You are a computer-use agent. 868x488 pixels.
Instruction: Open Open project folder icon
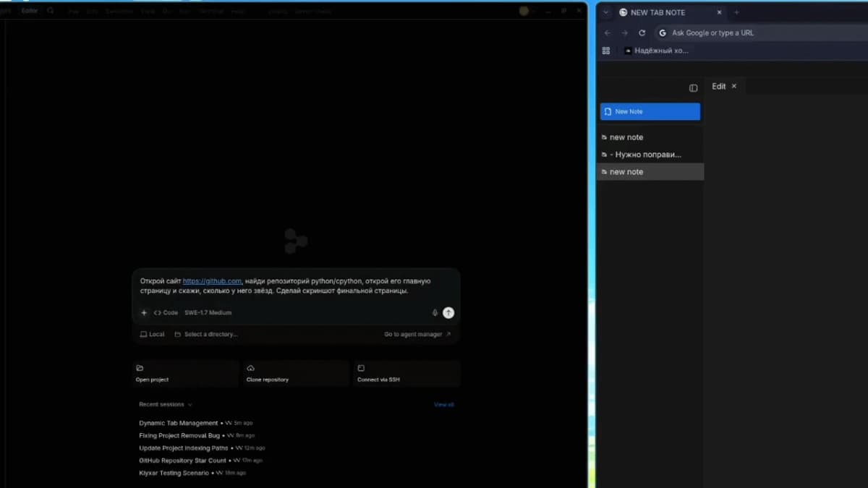140,368
